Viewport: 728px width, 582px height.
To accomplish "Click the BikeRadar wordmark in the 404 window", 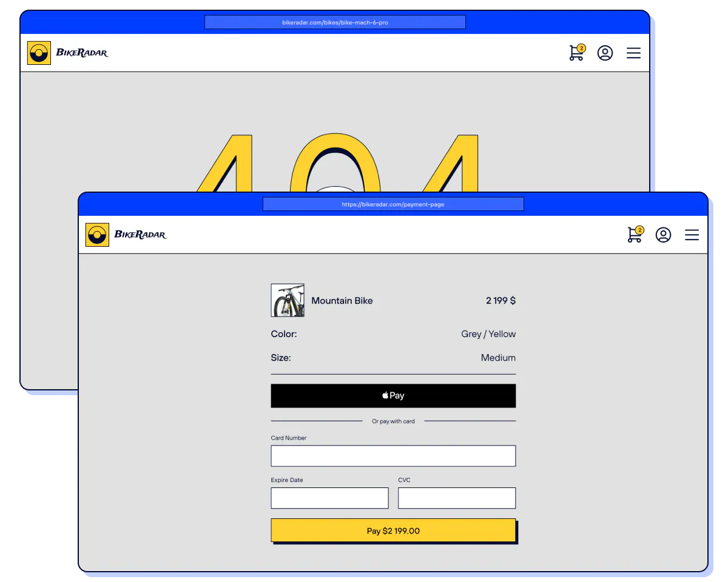I will 82,53.
